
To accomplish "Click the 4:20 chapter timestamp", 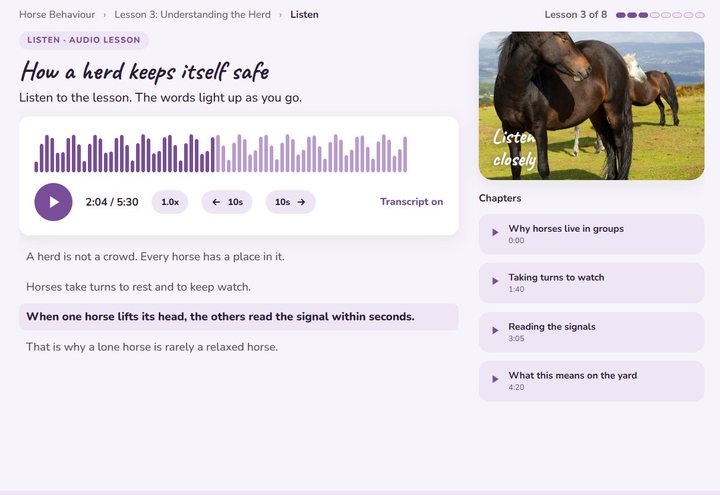I will pyautogui.click(x=516, y=387).
